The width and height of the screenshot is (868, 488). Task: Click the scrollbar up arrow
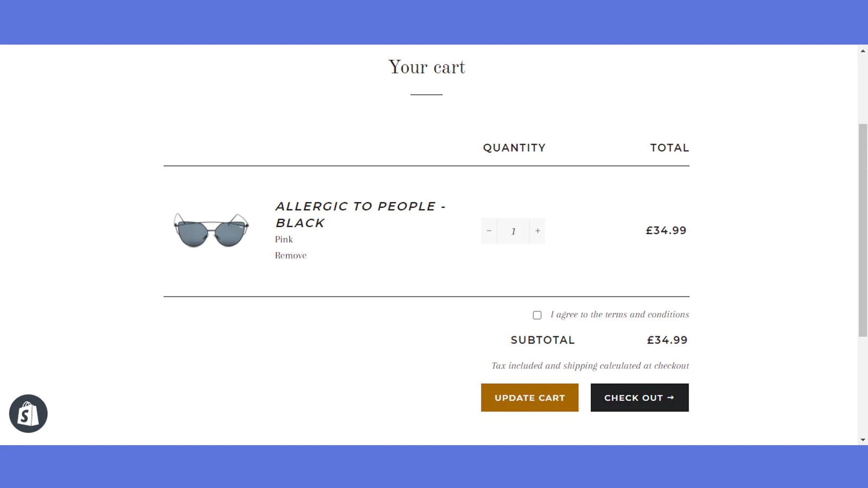(863, 51)
